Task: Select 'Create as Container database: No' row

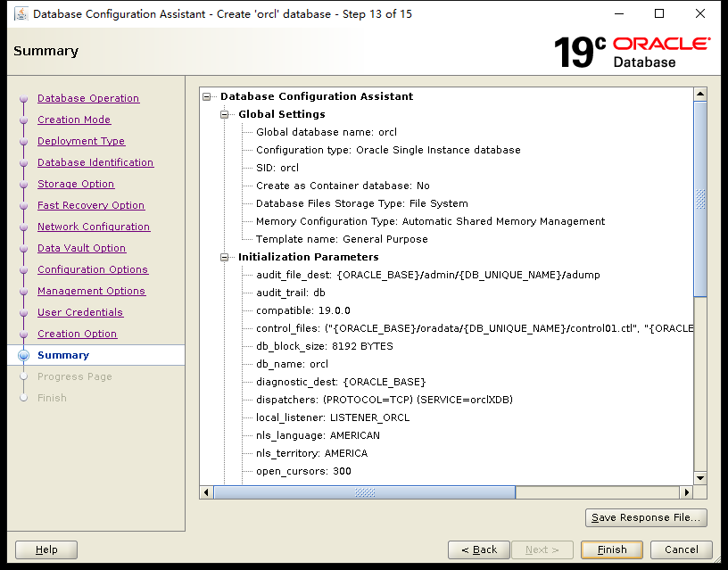Action: 343,186
